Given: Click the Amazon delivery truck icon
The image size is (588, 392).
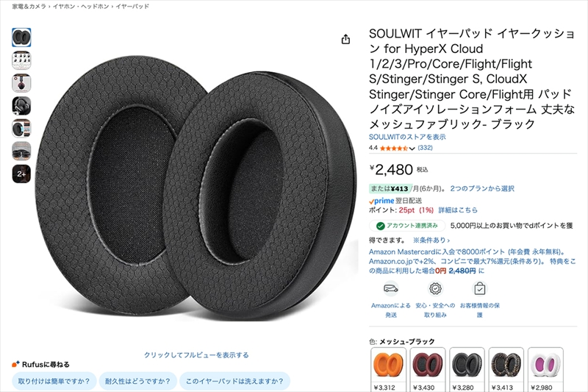Looking at the screenshot, I should pyautogui.click(x=391, y=288).
